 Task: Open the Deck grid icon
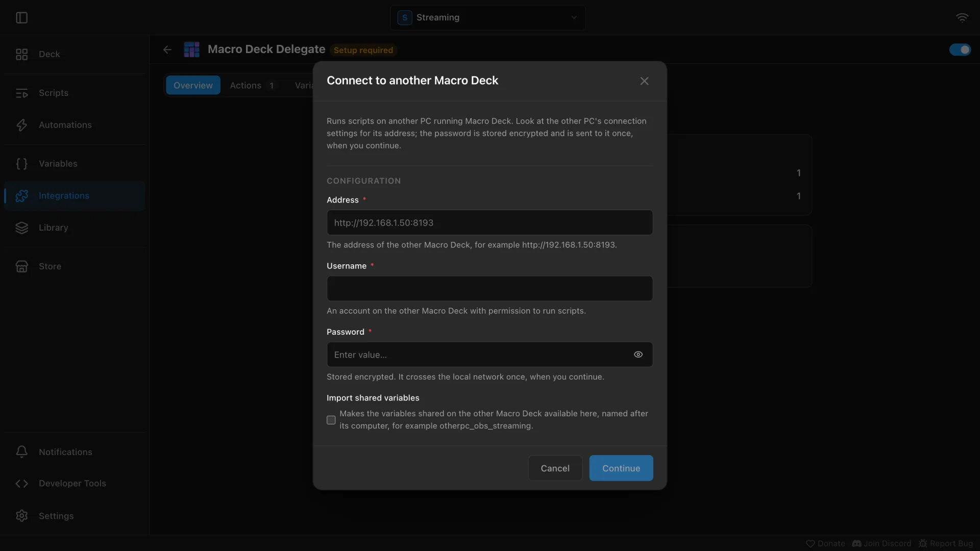pos(21,54)
